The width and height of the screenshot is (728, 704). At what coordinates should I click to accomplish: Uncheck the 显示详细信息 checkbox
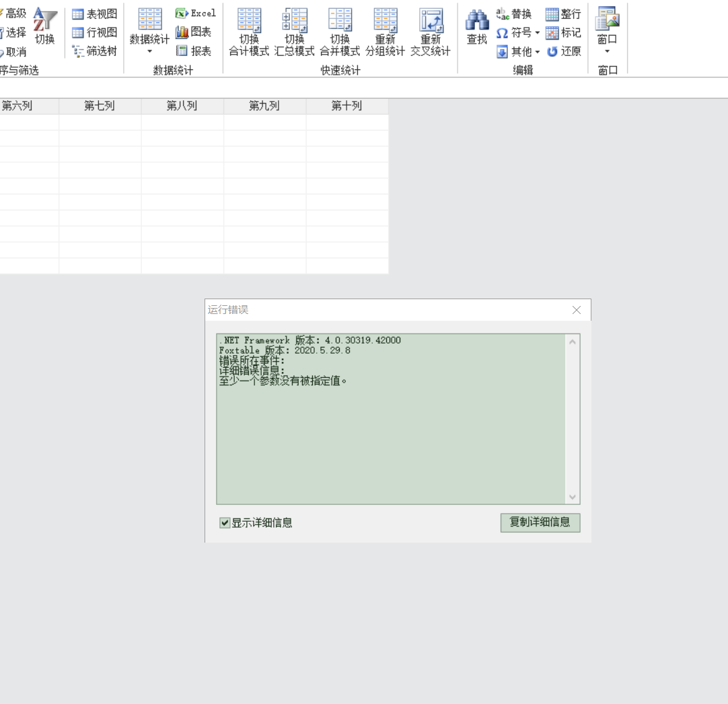click(225, 523)
